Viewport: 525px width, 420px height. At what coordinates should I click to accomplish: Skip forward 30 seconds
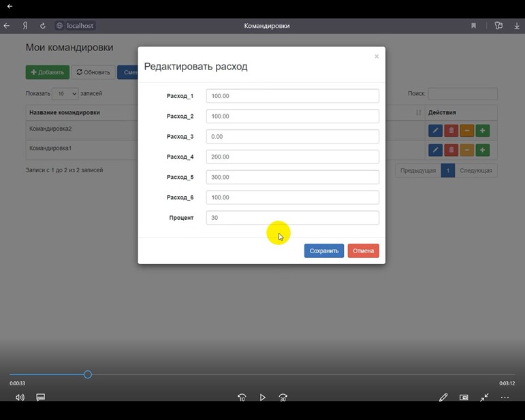[283, 398]
